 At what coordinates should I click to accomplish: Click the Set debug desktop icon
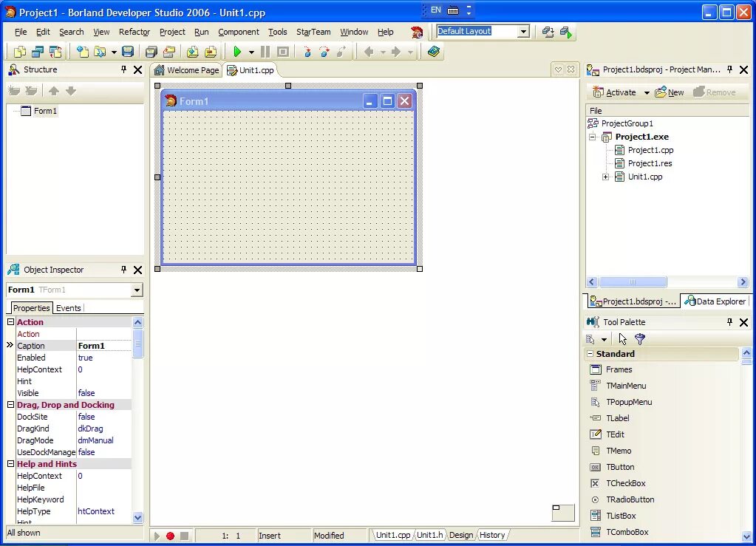coord(566,32)
